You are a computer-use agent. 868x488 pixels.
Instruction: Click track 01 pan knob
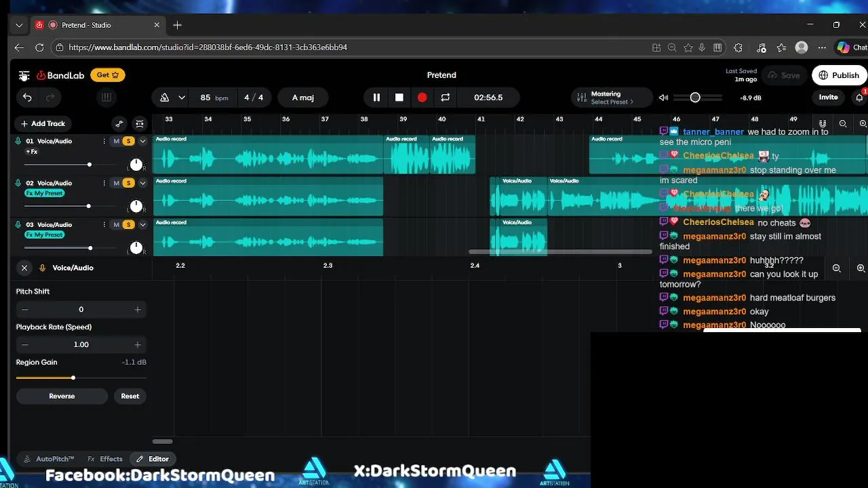[136, 165]
